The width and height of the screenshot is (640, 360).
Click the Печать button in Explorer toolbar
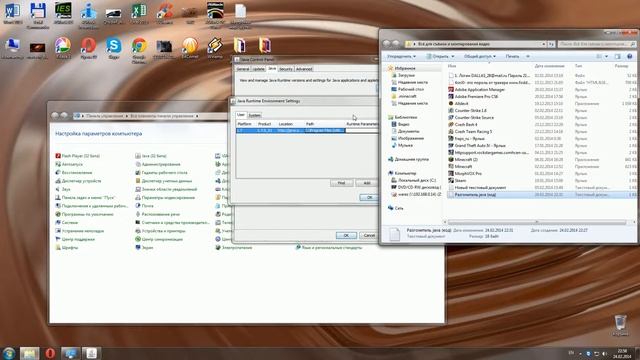[x=512, y=56]
